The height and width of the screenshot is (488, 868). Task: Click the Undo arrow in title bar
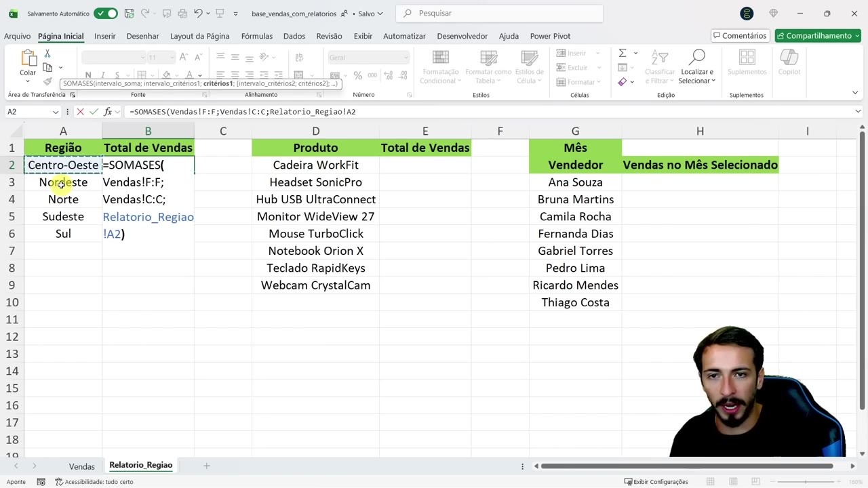[x=197, y=14]
